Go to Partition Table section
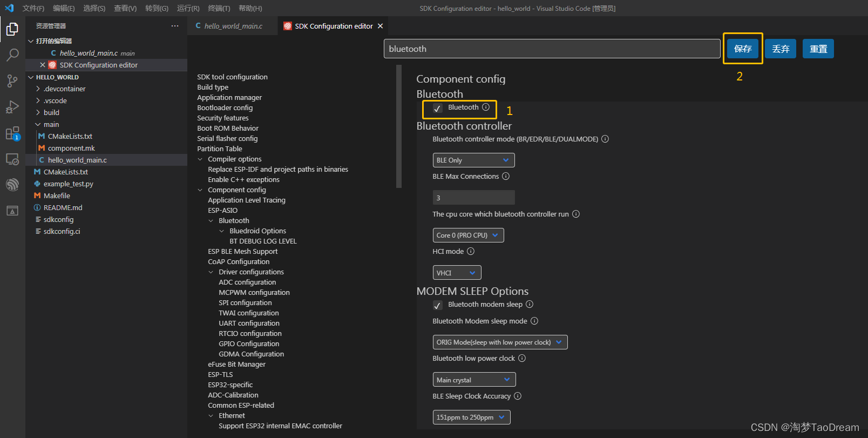This screenshot has height=438, width=868. click(220, 149)
